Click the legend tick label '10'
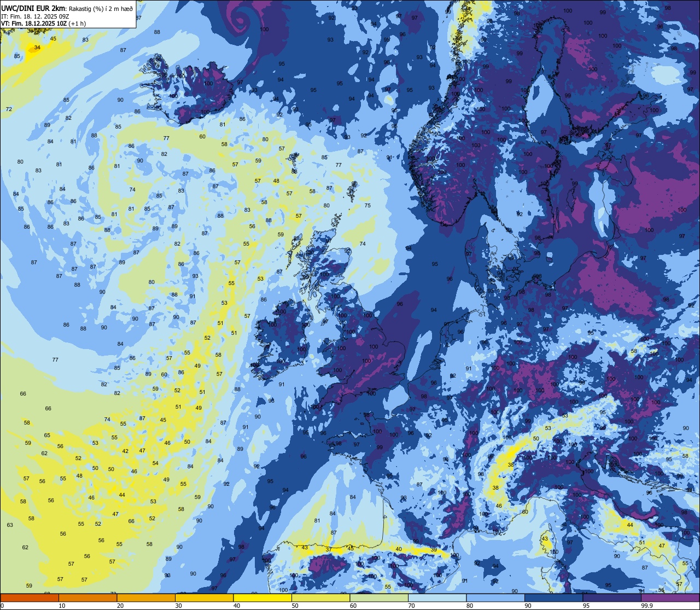This screenshot has width=700, height=610. [62, 606]
